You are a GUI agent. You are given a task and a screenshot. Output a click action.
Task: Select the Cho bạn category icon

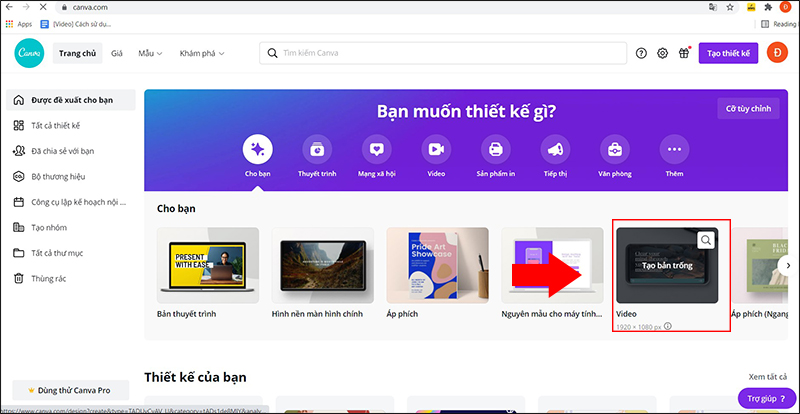(x=258, y=150)
